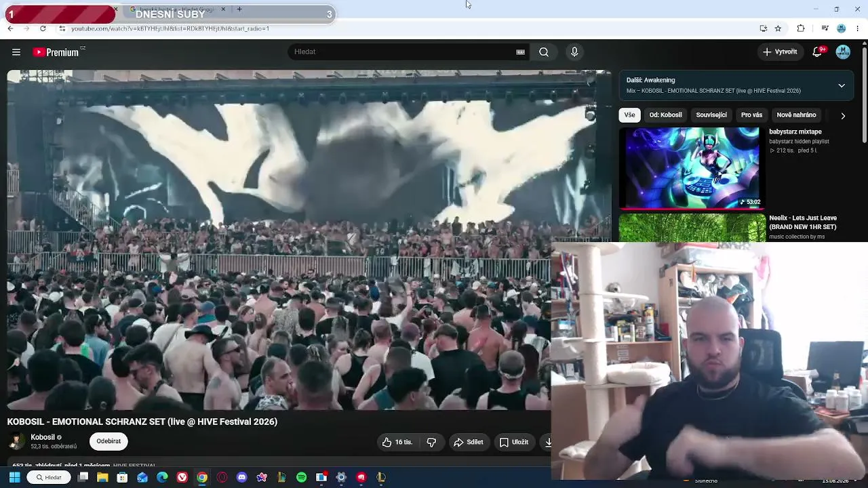Open 'Neelix - Lets Just Leave' video title
Screen dimensions: 868x488
(x=803, y=222)
